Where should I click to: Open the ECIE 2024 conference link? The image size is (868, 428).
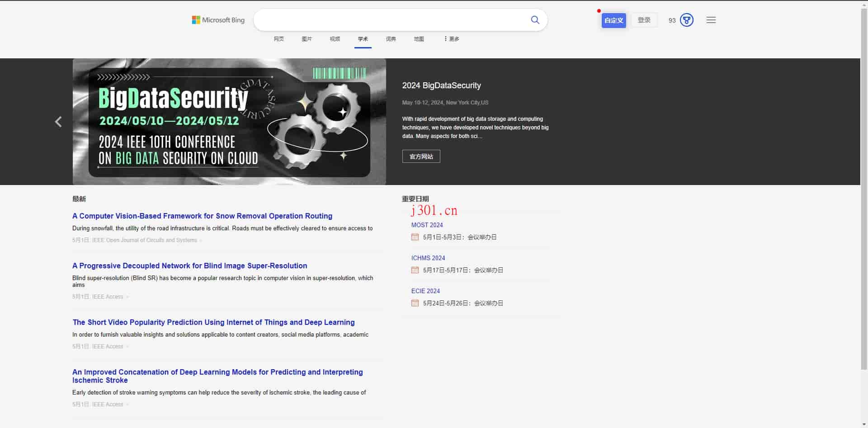tap(425, 291)
